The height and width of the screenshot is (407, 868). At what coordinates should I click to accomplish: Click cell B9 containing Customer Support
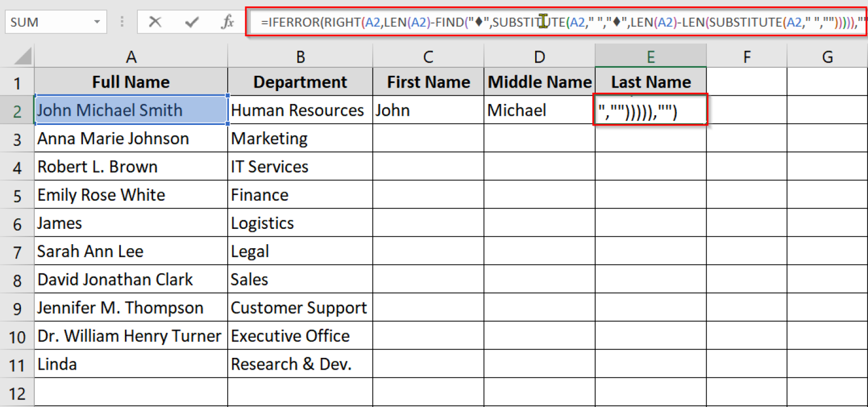pyautogui.click(x=300, y=308)
